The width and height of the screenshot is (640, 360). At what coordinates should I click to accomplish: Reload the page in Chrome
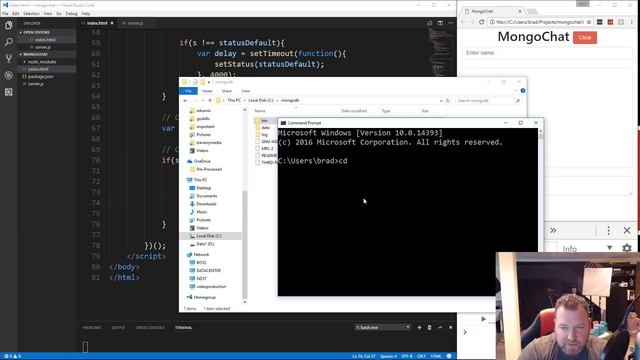[x=481, y=22]
